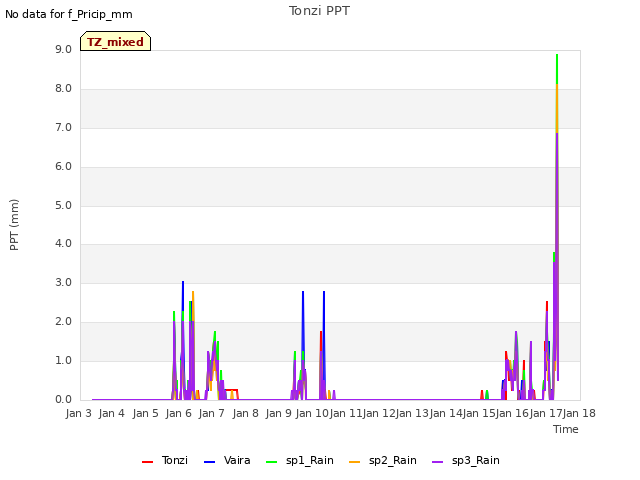The height and width of the screenshot is (480, 640).
Task: Click the Jan 7 x-axis tick label
Action: click(x=211, y=413)
